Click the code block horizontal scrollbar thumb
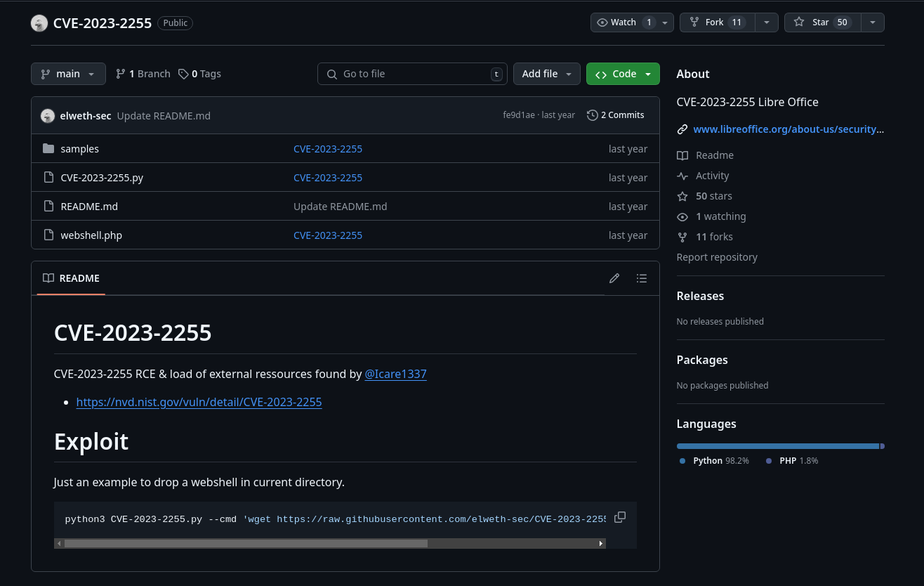 tap(246, 543)
